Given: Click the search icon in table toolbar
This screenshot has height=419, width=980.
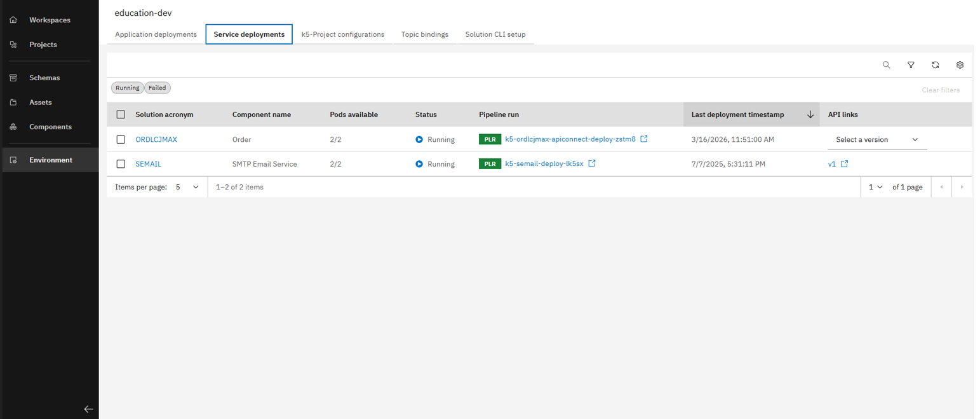Looking at the screenshot, I should pyautogui.click(x=886, y=65).
